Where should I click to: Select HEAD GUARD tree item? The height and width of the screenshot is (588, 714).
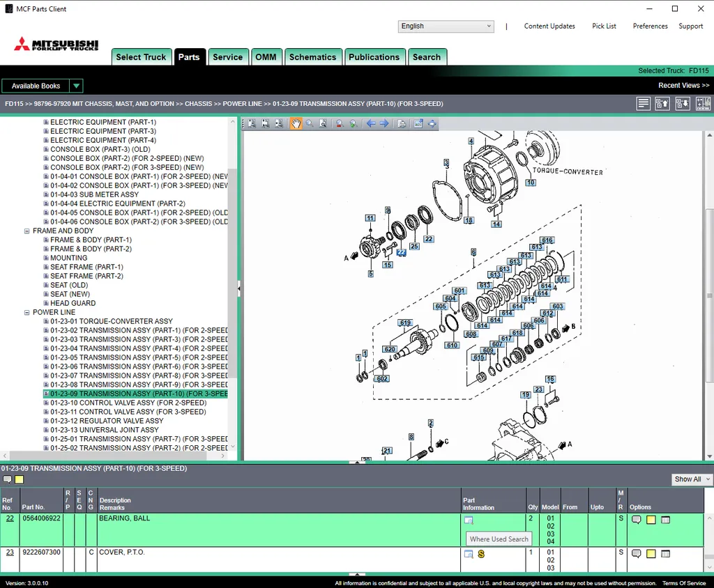tap(73, 303)
